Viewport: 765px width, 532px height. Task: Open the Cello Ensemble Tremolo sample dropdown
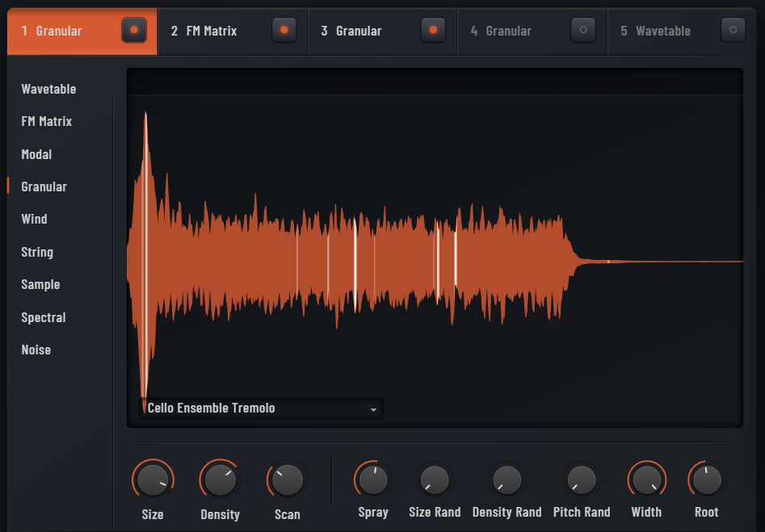(261, 408)
